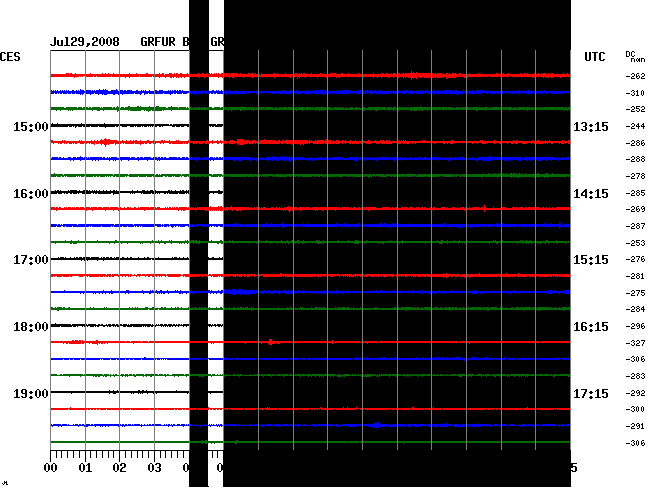
Task: Click the DC value -284
Action: (635, 309)
